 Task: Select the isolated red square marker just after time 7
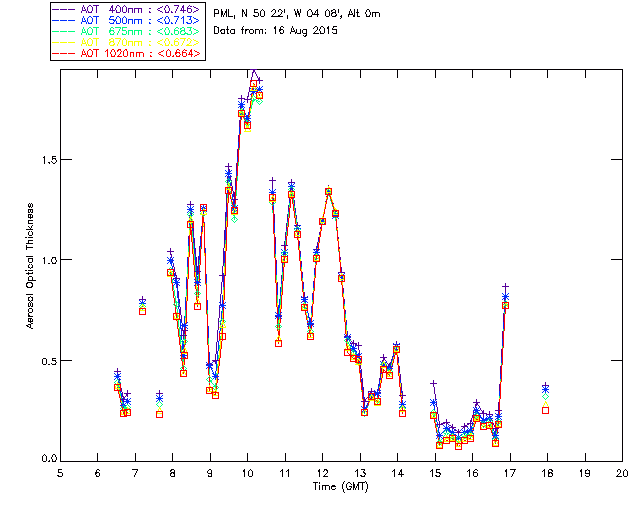coord(143,311)
